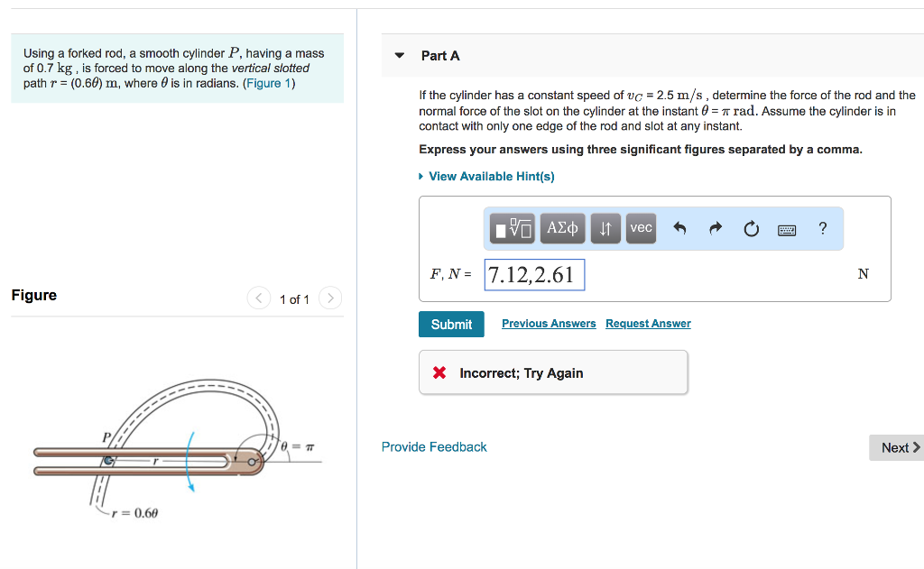View Previous Answers
Screen dimensions: 924x569
click(549, 323)
